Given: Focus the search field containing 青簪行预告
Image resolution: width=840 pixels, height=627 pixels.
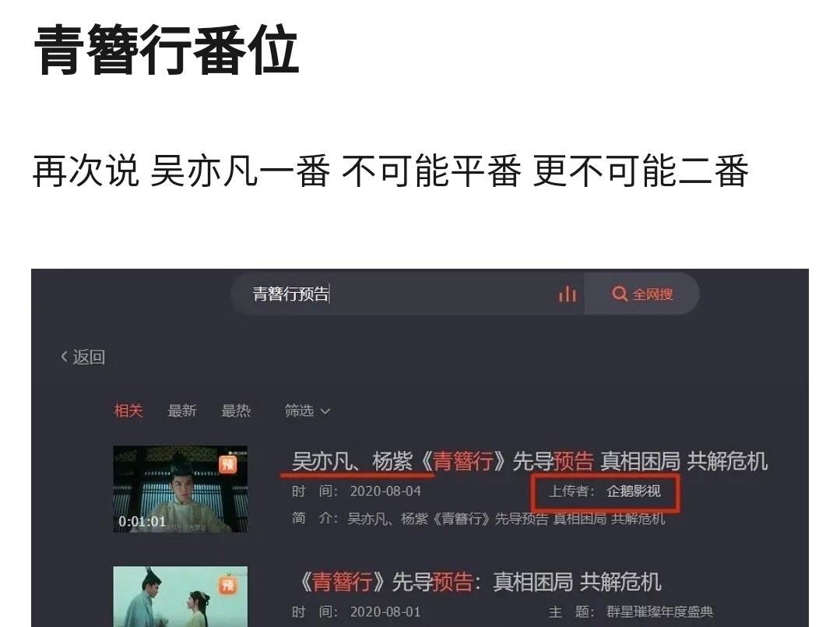Looking at the screenshot, I should pyautogui.click(x=407, y=294).
